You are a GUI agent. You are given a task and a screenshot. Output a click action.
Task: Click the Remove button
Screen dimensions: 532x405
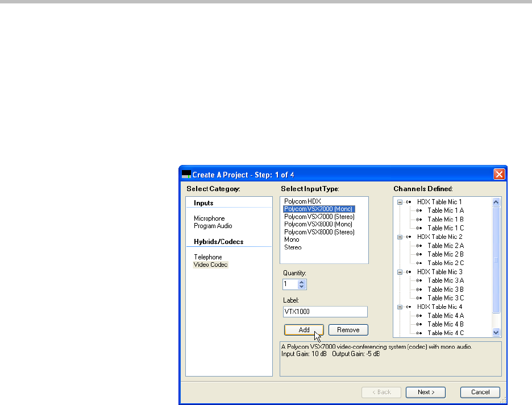pyautogui.click(x=348, y=330)
